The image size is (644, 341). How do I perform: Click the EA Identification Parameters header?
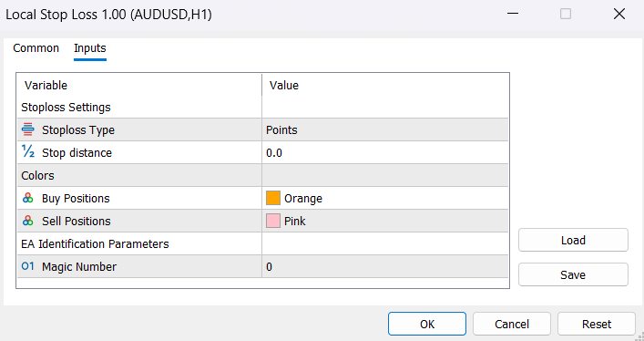95,244
